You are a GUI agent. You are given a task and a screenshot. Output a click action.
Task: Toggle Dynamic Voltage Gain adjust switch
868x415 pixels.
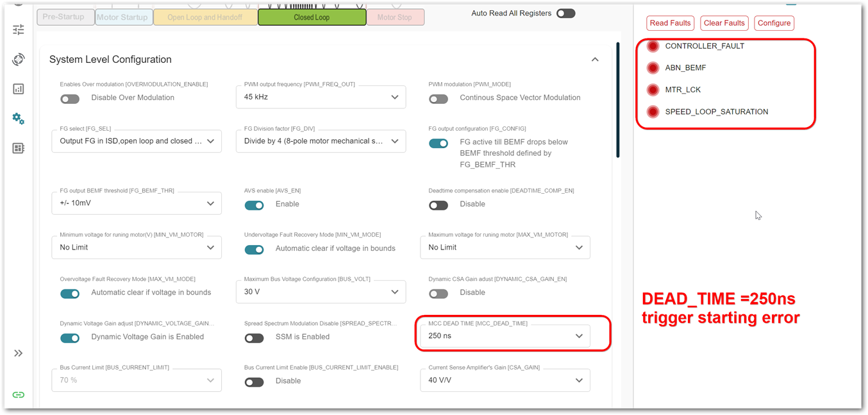70,338
